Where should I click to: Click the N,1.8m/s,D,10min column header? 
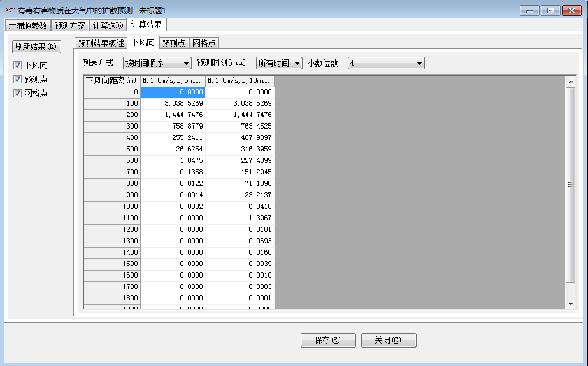240,81
